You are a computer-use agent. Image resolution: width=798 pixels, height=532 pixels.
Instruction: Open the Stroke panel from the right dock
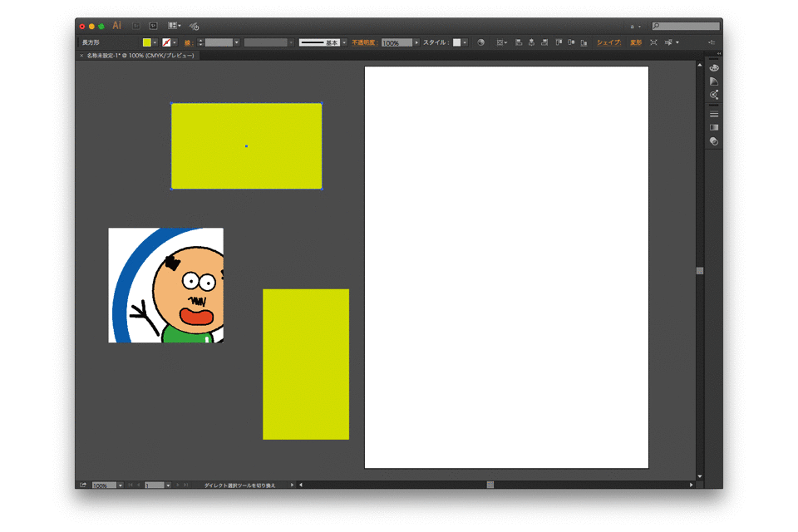coord(713,113)
